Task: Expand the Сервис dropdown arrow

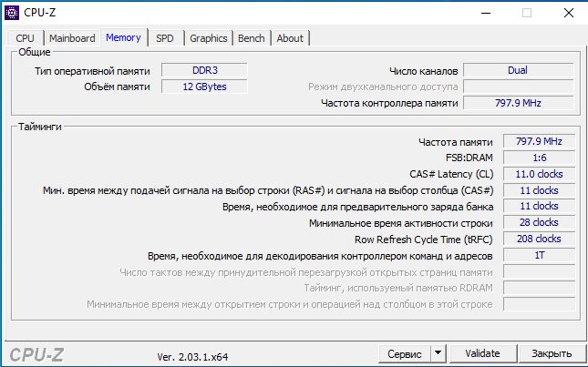Action: click(438, 353)
